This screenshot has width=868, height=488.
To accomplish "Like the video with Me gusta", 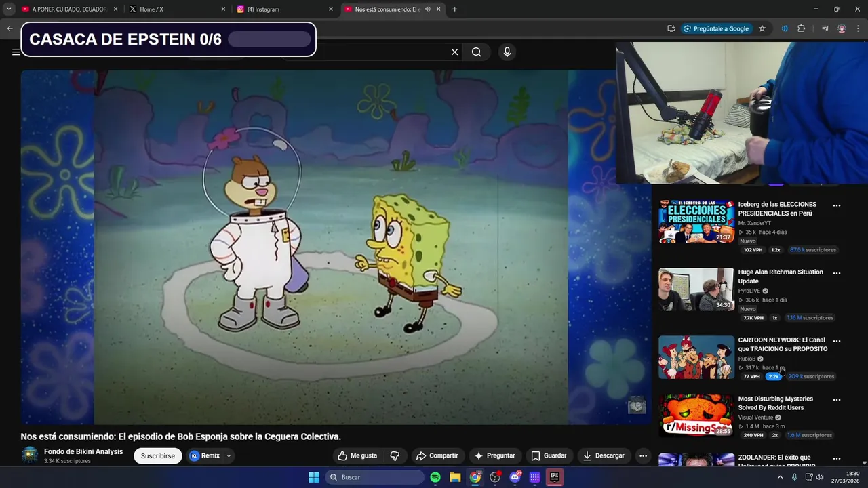I will pos(357,455).
